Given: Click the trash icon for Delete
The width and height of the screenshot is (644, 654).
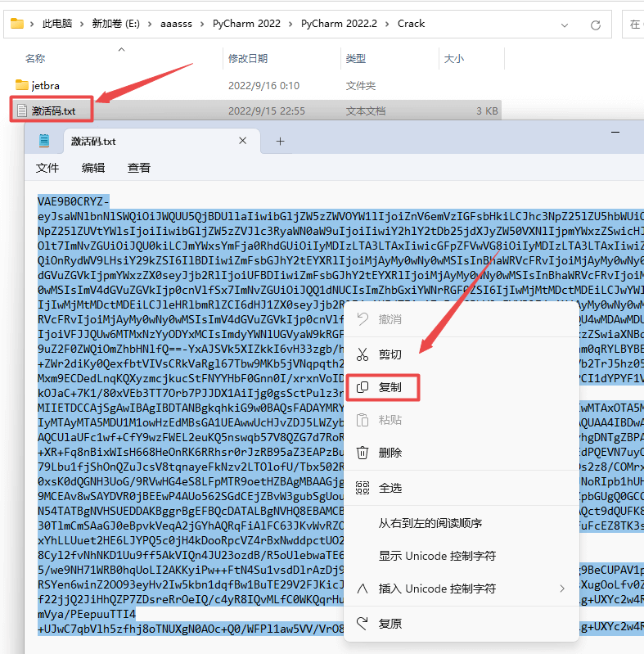Looking at the screenshot, I should pyautogui.click(x=363, y=453).
